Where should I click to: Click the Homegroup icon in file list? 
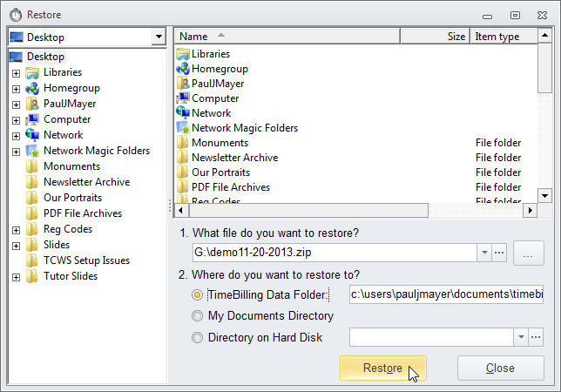[183, 69]
